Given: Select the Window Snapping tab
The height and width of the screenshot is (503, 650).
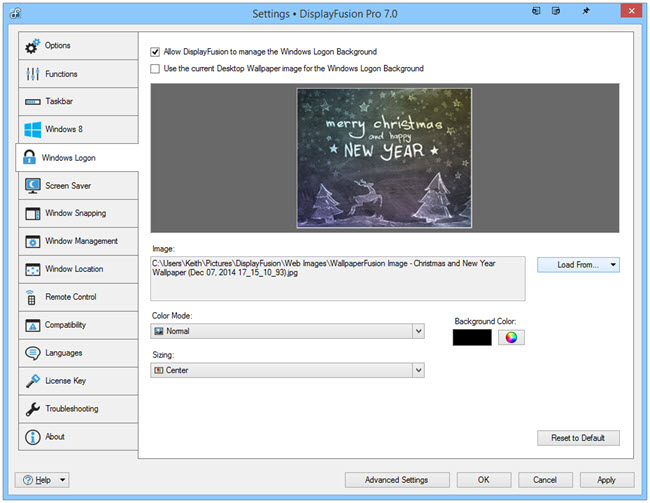Looking at the screenshot, I should tap(78, 213).
